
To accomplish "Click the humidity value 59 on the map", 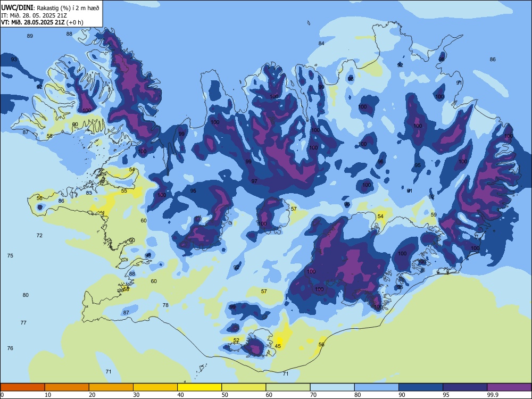I will pyautogui.click(x=434, y=215).
